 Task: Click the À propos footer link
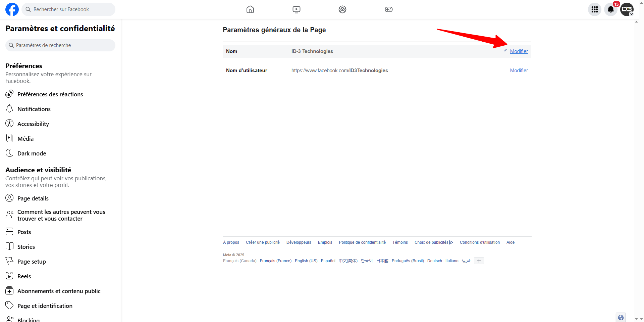[x=231, y=242]
